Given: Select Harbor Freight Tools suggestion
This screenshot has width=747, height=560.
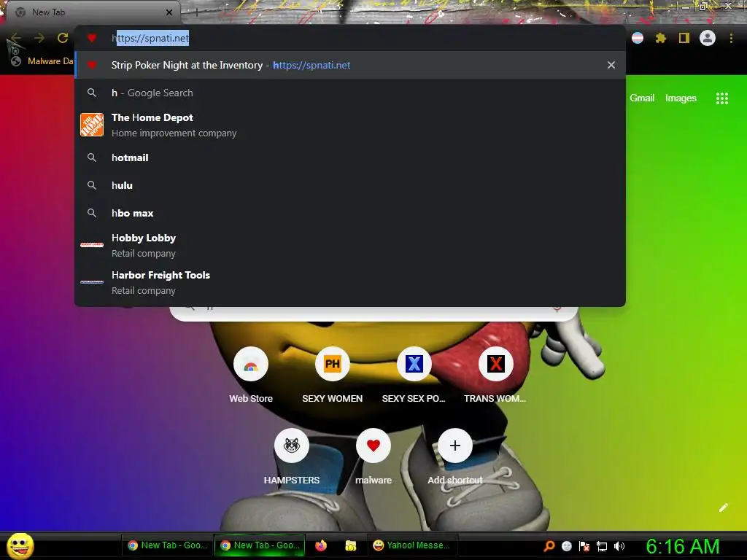Looking at the screenshot, I should 350,282.
